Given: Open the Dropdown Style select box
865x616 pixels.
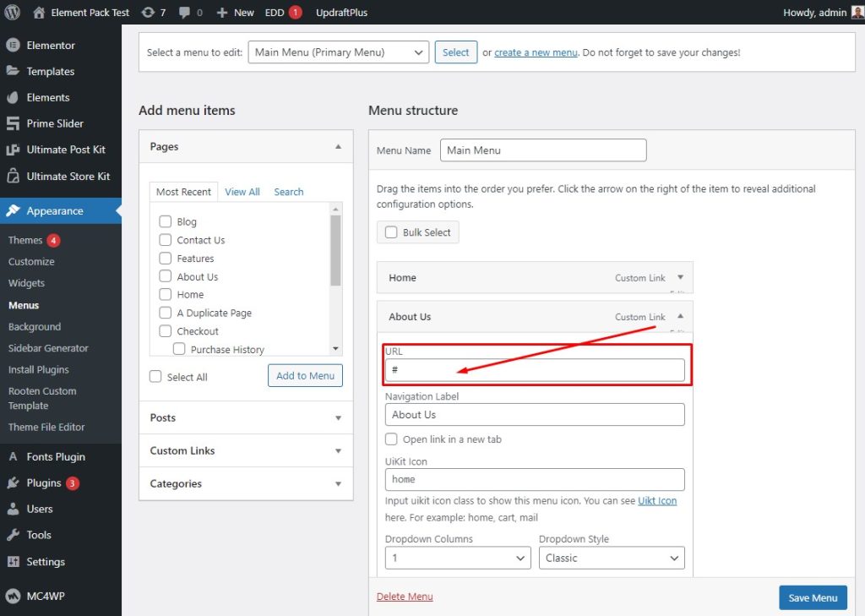Looking at the screenshot, I should (x=612, y=558).
